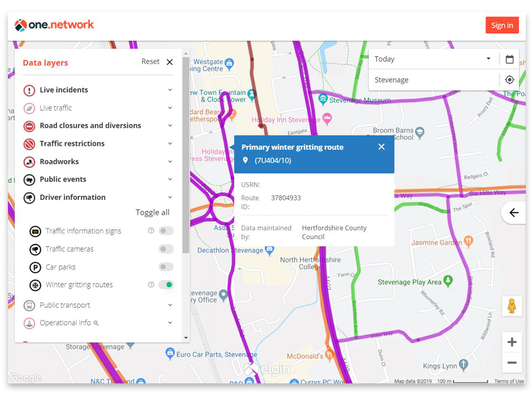
Task: Click the locate-me crosshair icon
Action: pos(509,80)
